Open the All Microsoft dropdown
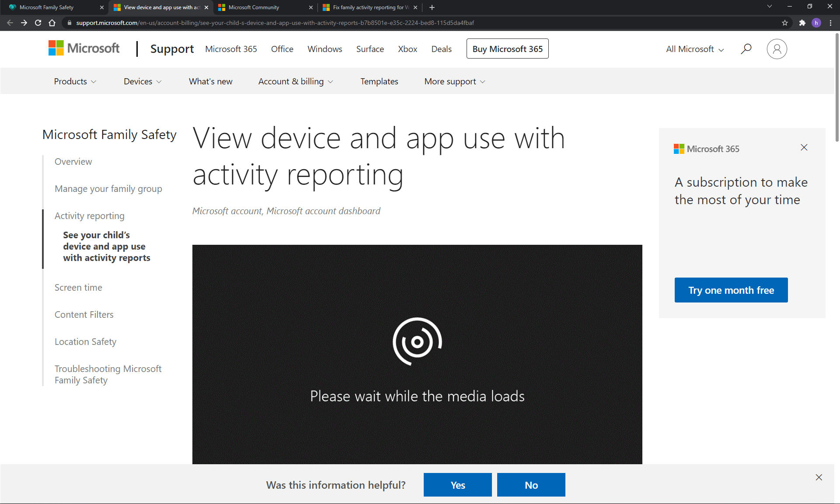 pyautogui.click(x=694, y=49)
